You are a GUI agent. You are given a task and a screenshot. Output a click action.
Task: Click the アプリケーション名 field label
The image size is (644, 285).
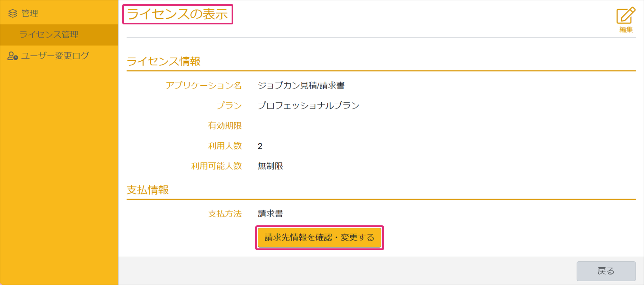coord(203,85)
